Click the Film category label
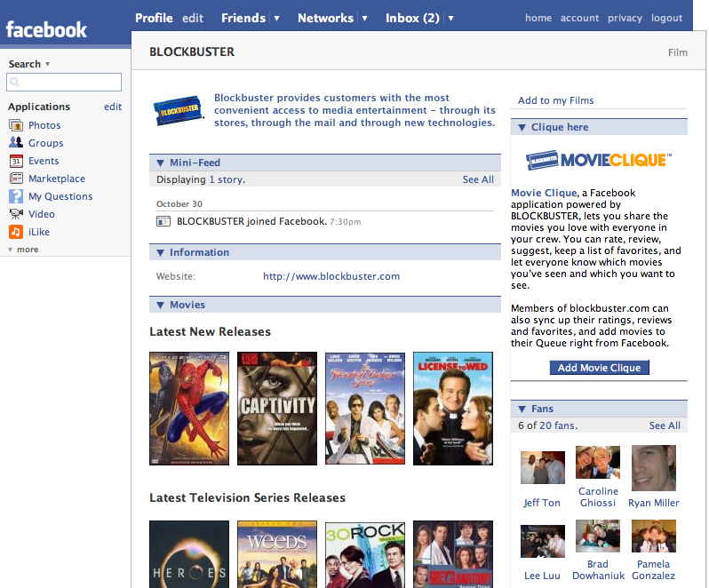Viewport: 709px width, 588px height. (678, 52)
